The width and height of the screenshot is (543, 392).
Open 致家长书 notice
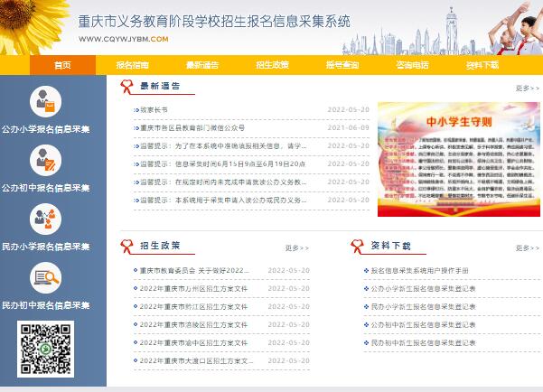pos(154,110)
